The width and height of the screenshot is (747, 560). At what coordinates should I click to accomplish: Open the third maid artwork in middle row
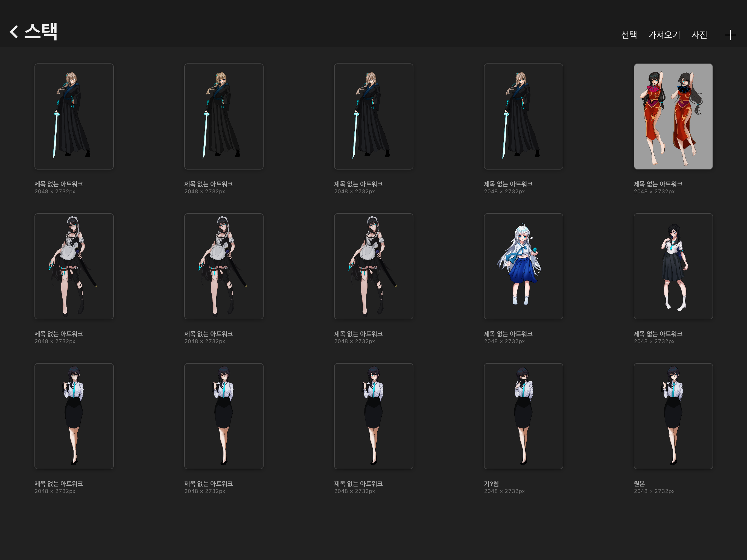[373, 266]
